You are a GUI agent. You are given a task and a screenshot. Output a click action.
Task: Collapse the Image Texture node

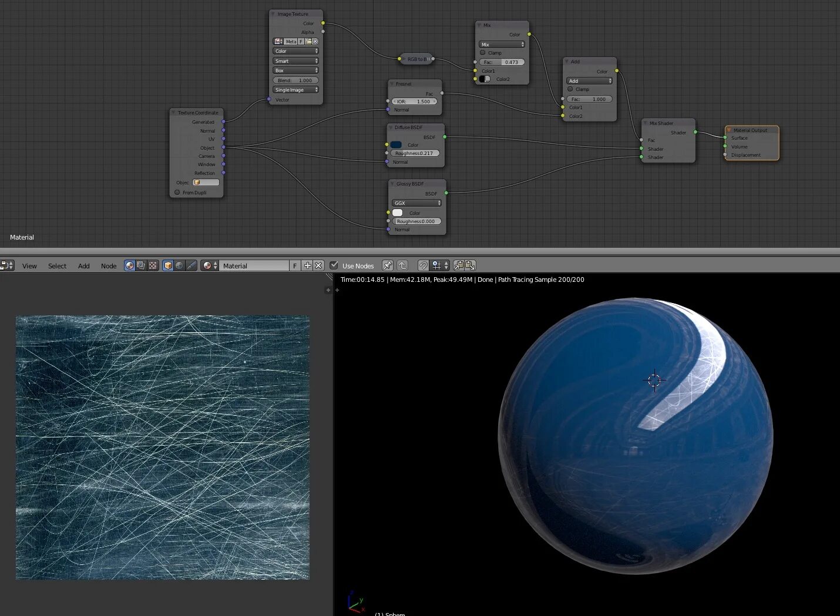[x=274, y=14]
